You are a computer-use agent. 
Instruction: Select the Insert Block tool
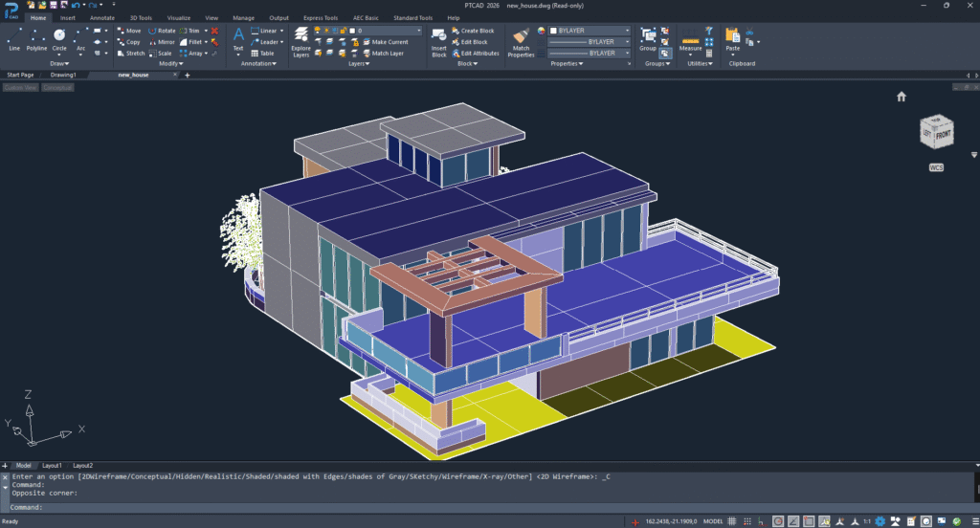(x=439, y=38)
